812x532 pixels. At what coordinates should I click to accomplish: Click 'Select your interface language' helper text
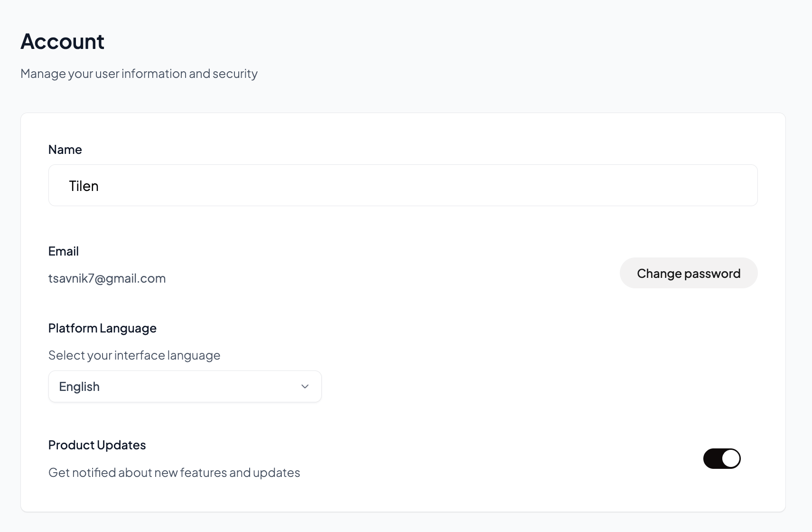click(134, 355)
